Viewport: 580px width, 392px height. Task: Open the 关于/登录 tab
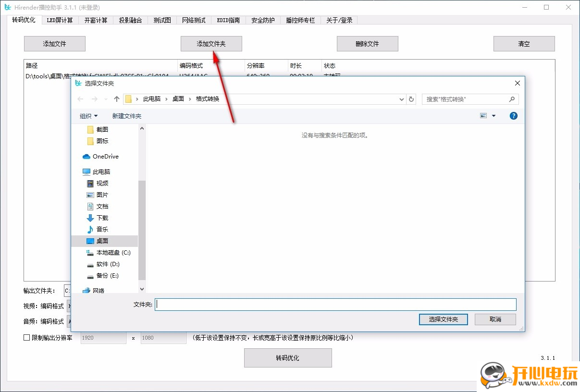(339, 20)
